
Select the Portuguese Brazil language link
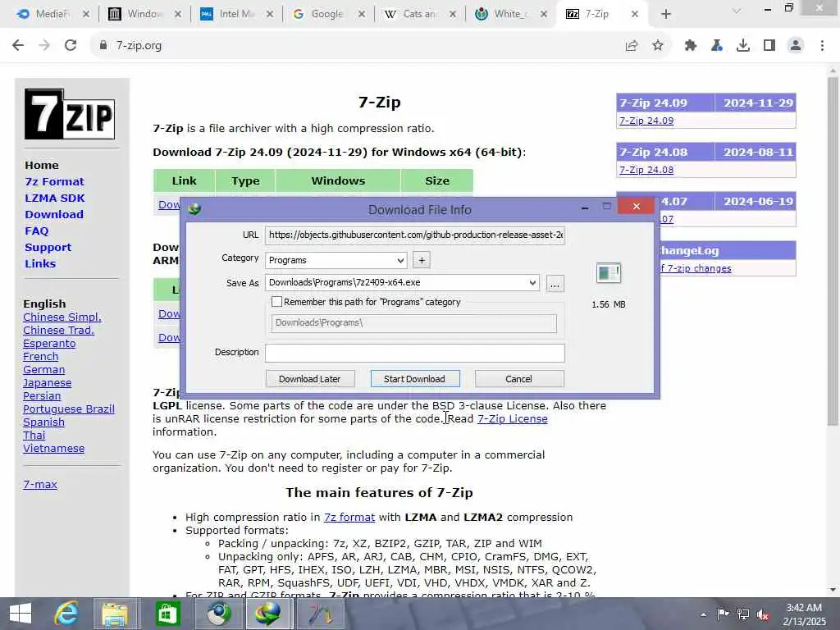(x=69, y=409)
